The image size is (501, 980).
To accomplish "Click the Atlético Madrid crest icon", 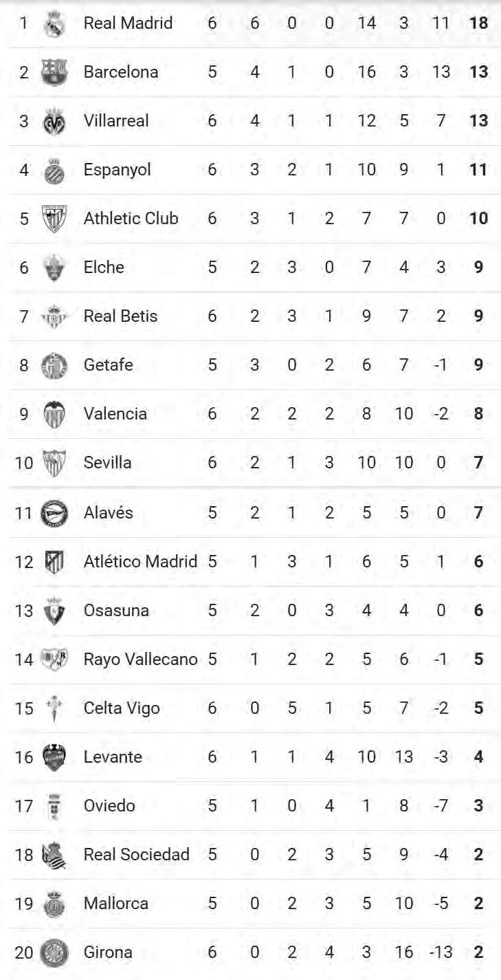I will coord(54,562).
